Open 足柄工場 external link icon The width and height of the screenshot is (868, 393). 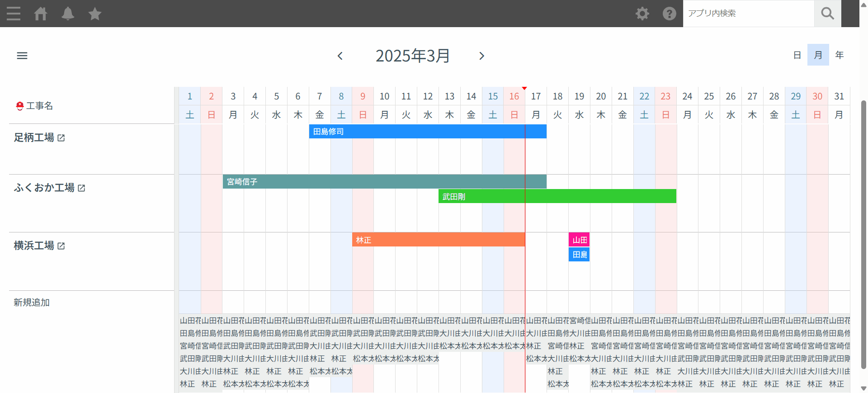(61, 138)
